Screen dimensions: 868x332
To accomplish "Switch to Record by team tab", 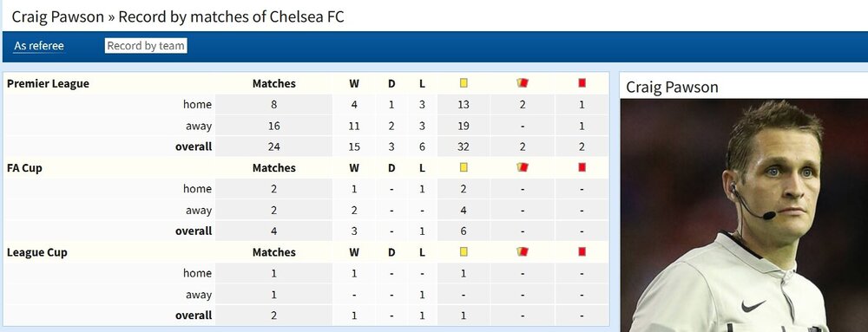I will tap(146, 46).
